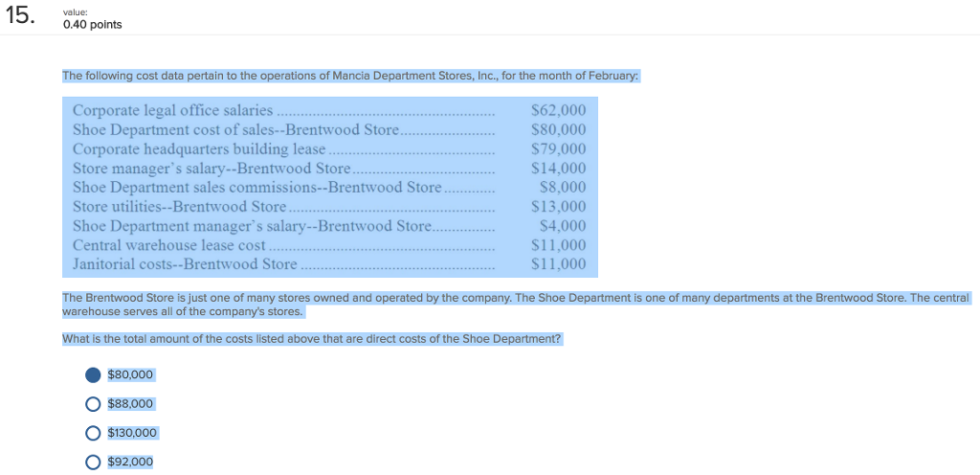Click the $13,000 amount in the table
Screen dimensions: 980x475
[x=558, y=207]
